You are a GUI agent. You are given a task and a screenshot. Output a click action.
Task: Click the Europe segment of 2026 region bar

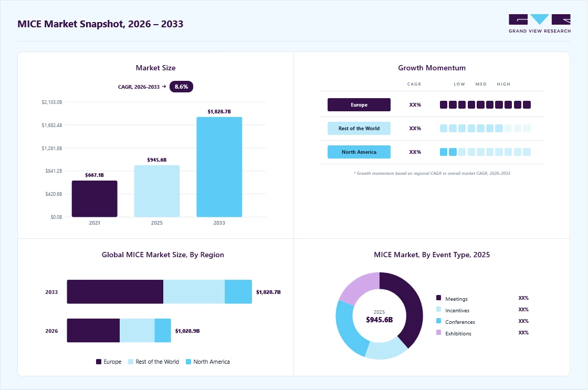click(x=93, y=330)
